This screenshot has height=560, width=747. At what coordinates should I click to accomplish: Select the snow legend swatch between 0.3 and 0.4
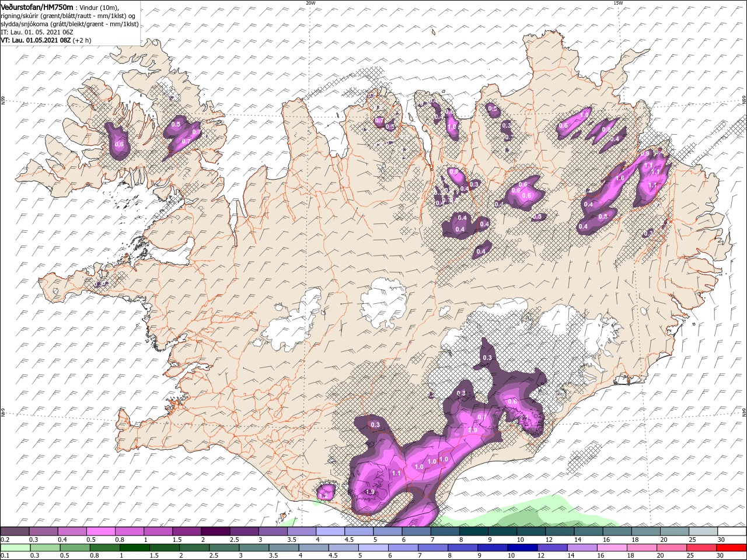(43, 531)
